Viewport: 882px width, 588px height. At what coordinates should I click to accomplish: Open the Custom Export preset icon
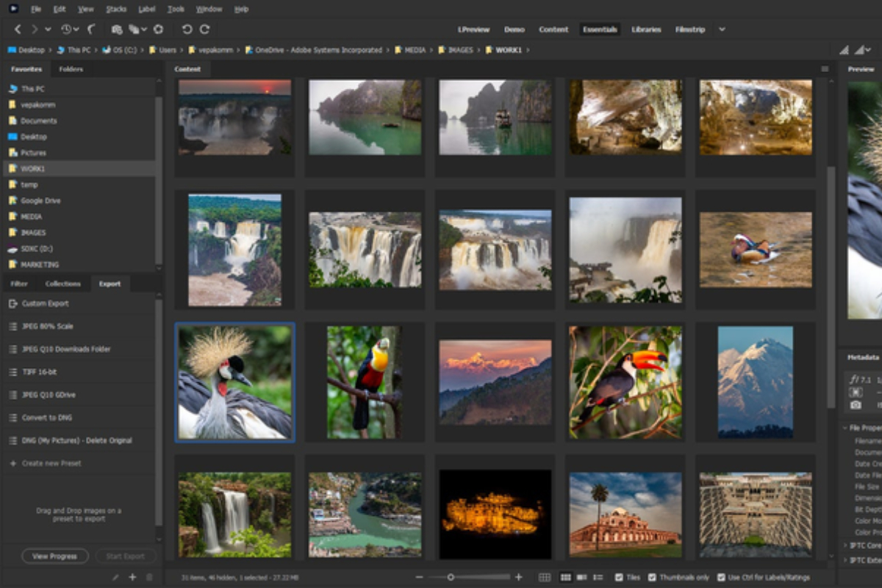(12, 303)
